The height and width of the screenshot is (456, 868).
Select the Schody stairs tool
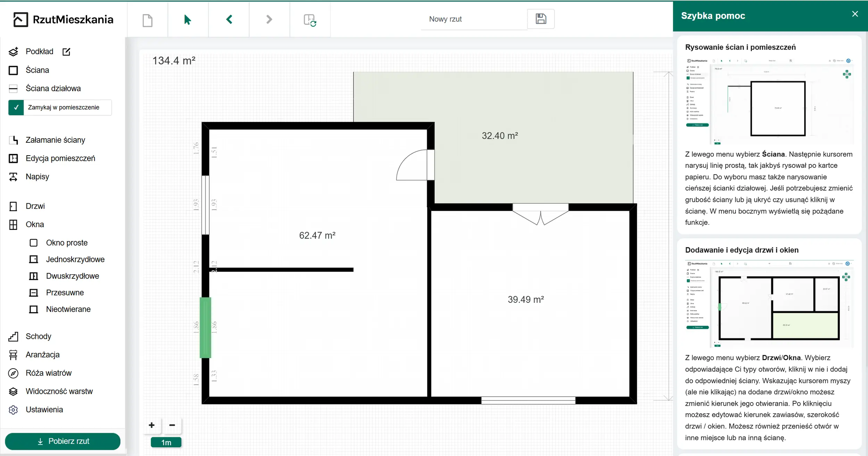point(38,336)
